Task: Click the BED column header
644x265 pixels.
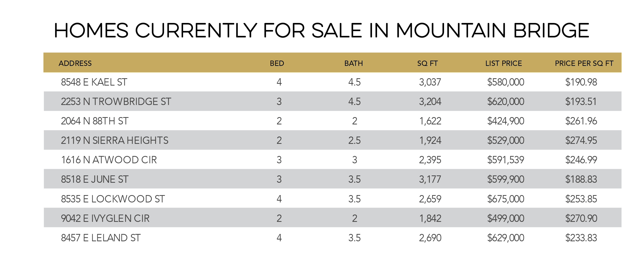Action: pyautogui.click(x=277, y=63)
